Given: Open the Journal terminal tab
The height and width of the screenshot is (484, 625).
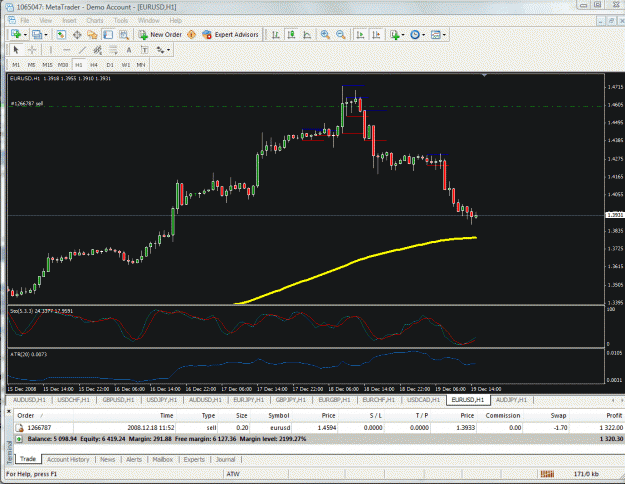Looking at the screenshot, I should pyautogui.click(x=226, y=460).
